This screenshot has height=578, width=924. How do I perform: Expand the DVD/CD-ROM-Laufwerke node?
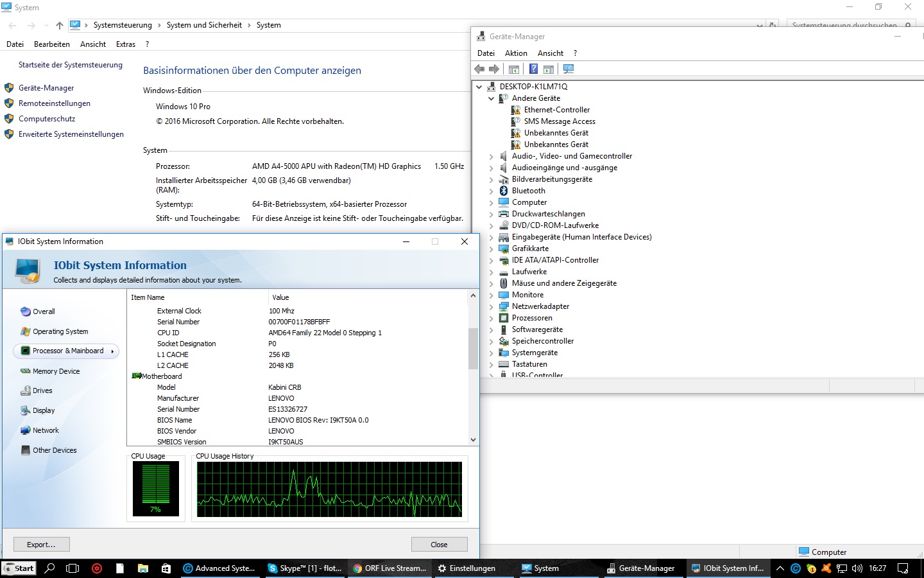[492, 225]
